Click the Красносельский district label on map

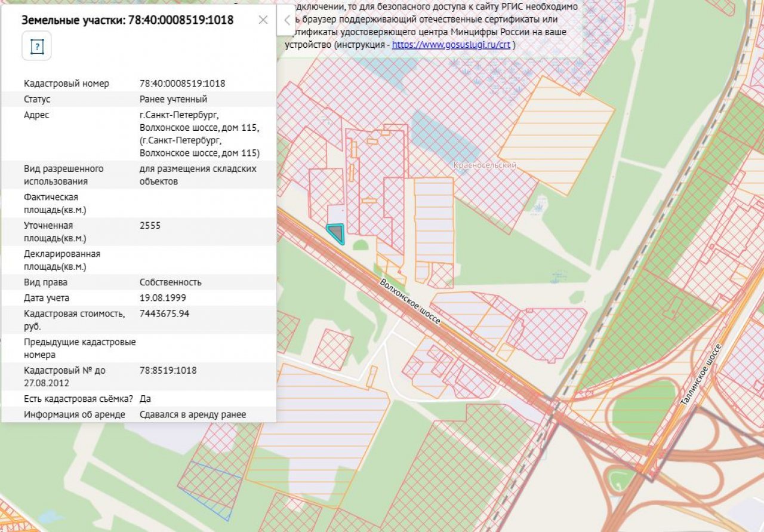[x=485, y=165]
